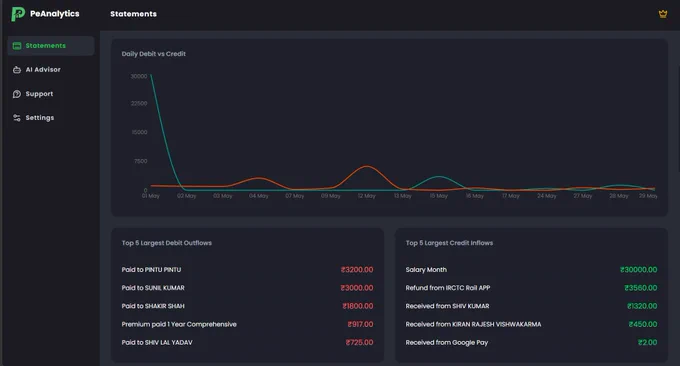
Task: Click the Statements page title
Action: [x=134, y=14]
